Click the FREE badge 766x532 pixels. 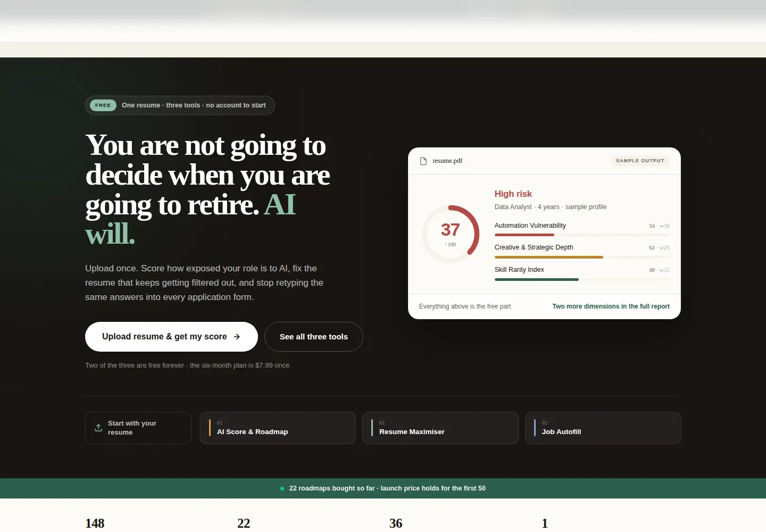(103, 105)
